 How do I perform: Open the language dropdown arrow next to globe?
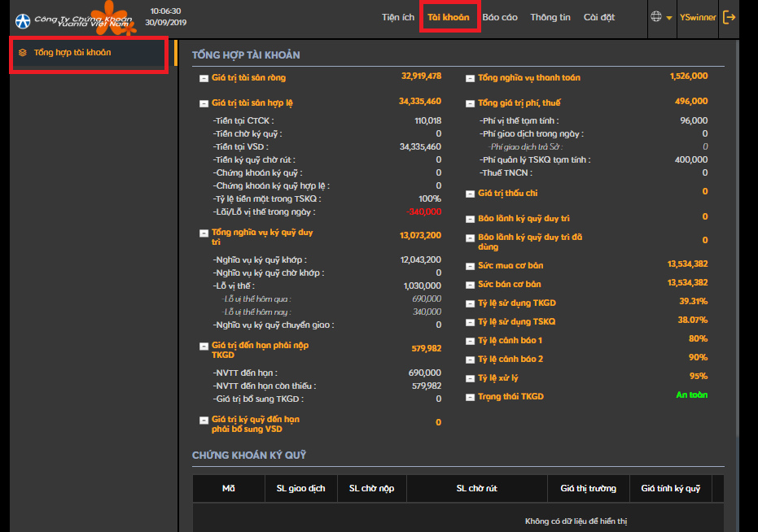point(669,18)
